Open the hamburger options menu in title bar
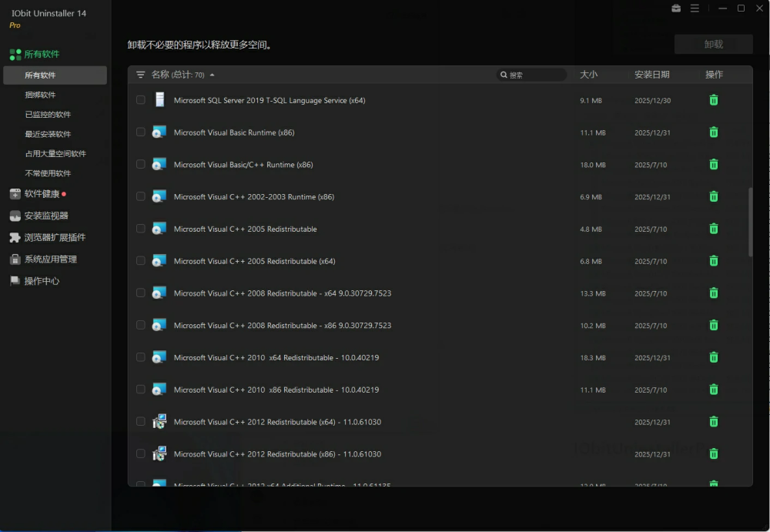The image size is (770, 532). pyautogui.click(x=695, y=8)
